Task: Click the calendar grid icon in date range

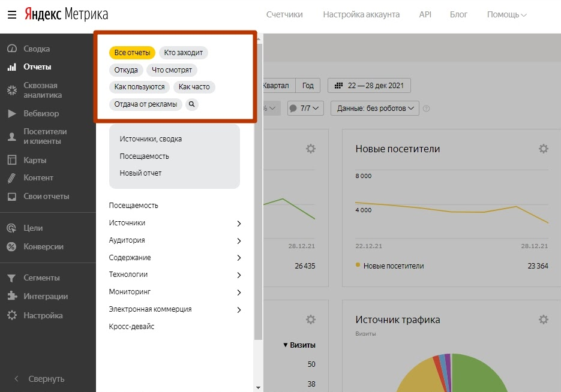Action: (338, 85)
